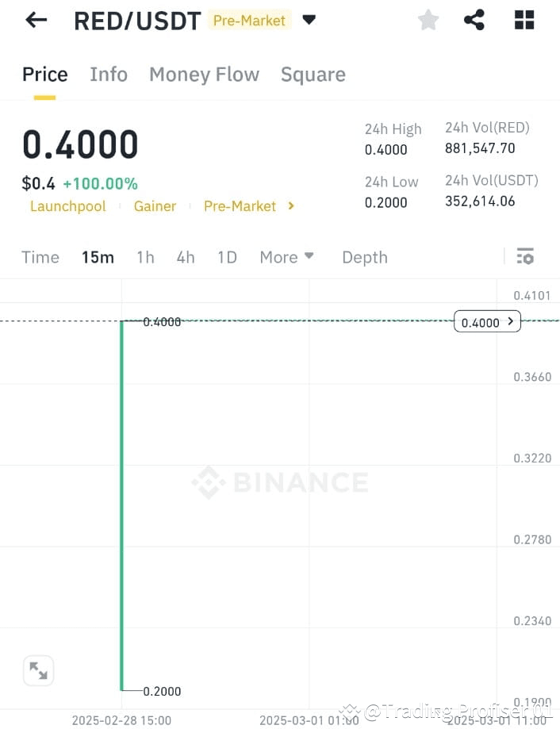Enable the 1D timeframe view
The image size is (560, 729).
(x=228, y=256)
